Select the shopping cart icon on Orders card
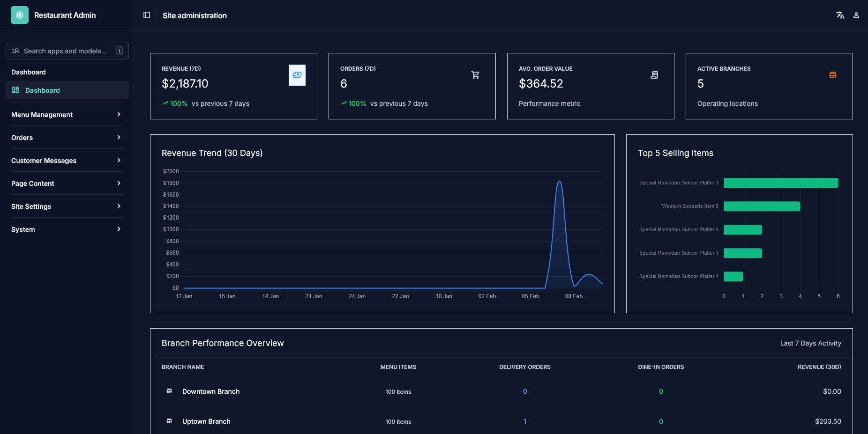The image size is (868, 434). 475,75
